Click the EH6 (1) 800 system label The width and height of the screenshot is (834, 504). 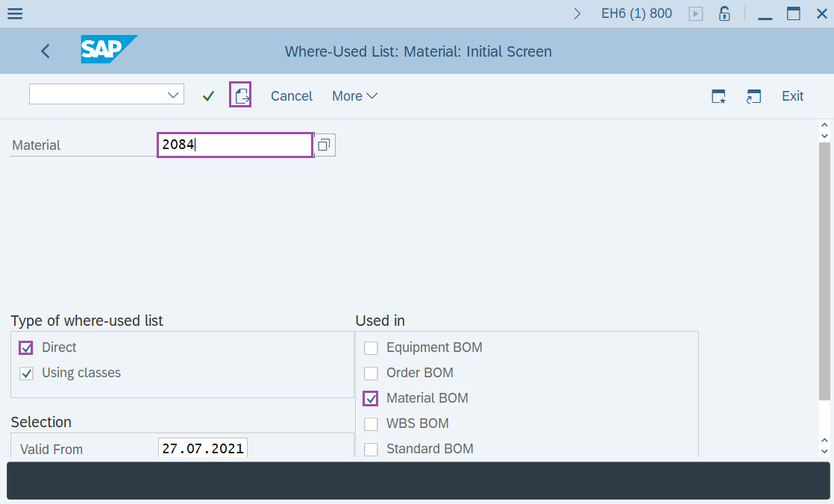[636, 13]
